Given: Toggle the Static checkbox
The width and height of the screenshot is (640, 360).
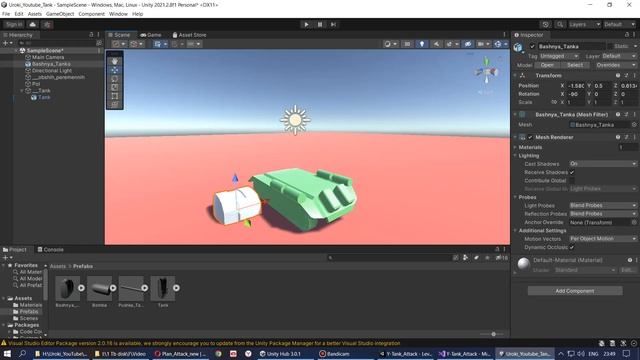Looking at the screenshot, I should click(x=610, y=47).
